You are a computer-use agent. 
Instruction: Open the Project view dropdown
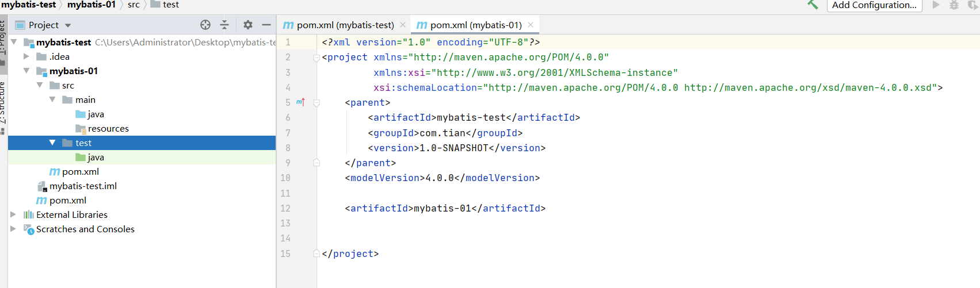coord(68,25)
